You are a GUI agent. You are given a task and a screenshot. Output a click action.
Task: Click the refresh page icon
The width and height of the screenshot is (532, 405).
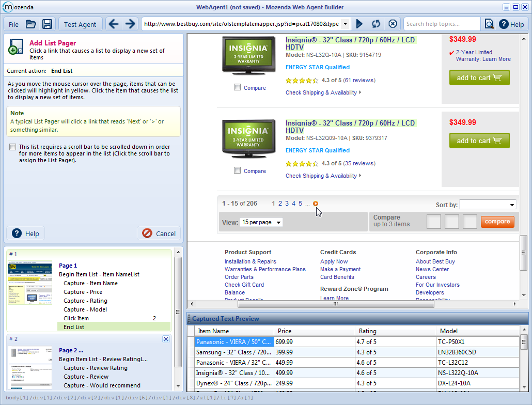(x=376, y=24)
